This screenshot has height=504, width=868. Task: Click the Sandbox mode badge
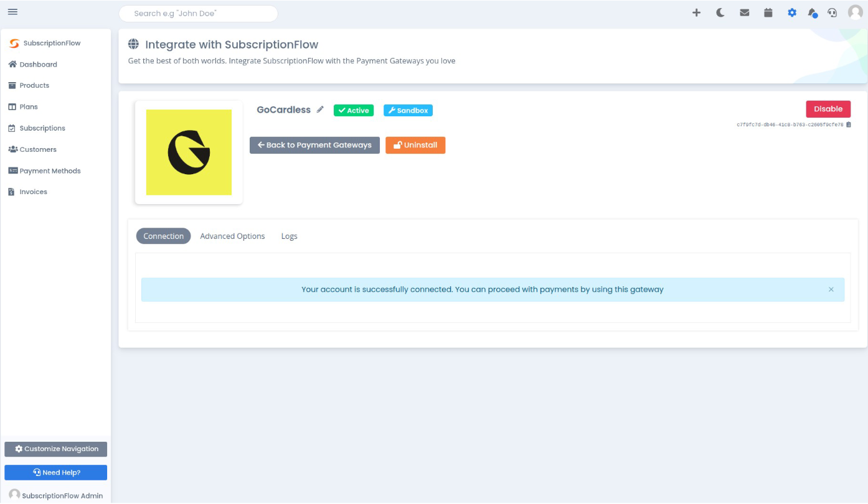(408, 110)
